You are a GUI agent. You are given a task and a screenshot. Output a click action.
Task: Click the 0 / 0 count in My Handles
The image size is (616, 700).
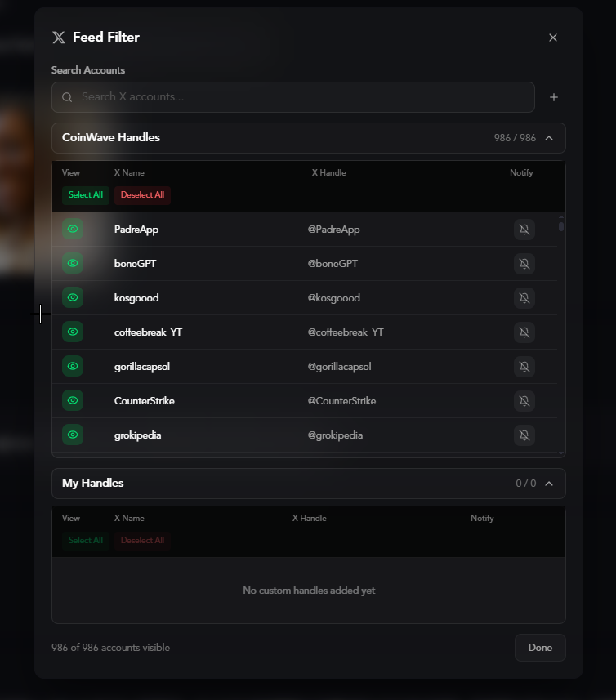pyautogui.click(x=526, y=484)
